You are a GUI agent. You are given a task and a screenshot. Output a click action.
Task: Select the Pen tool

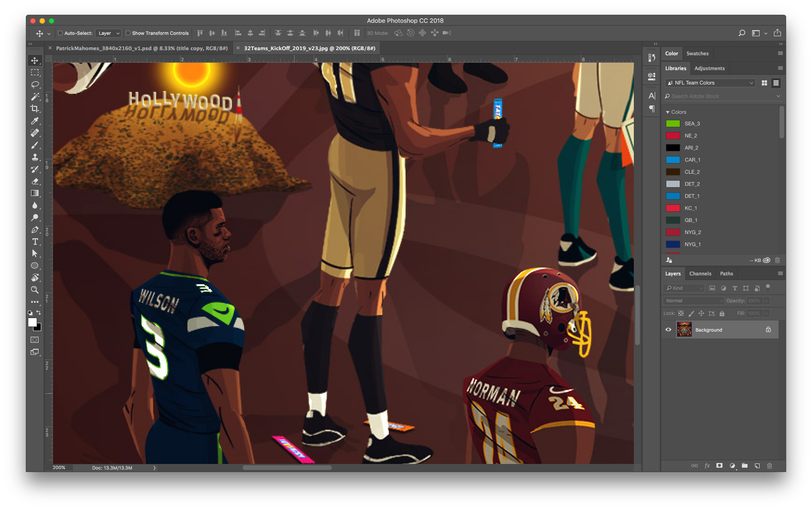(x=35, y=229)
